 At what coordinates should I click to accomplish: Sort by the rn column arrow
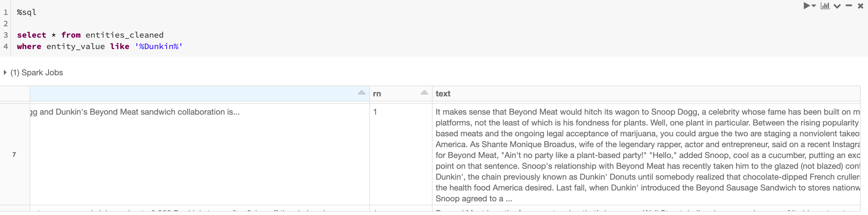pos(424,93)
